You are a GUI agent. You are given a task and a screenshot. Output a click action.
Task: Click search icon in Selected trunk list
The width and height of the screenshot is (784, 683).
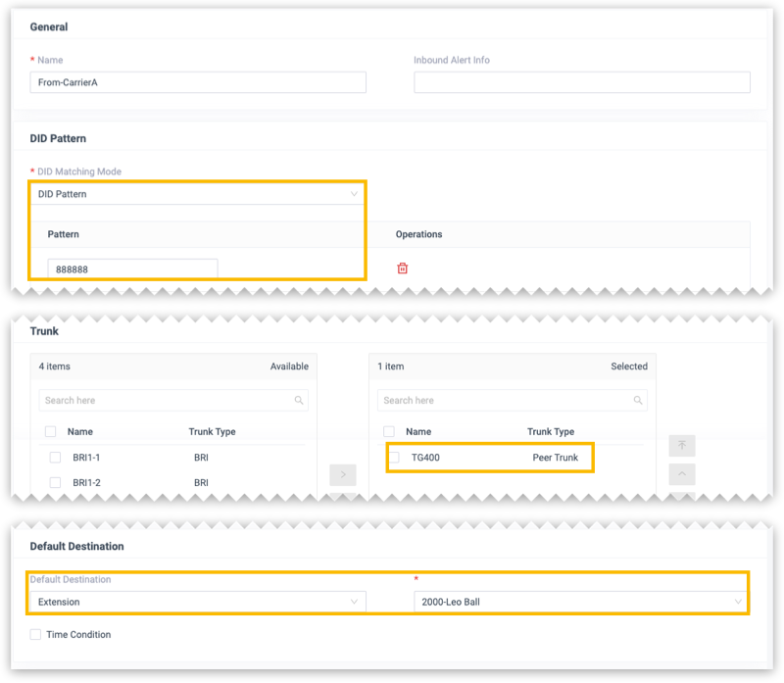click(638, 401)
